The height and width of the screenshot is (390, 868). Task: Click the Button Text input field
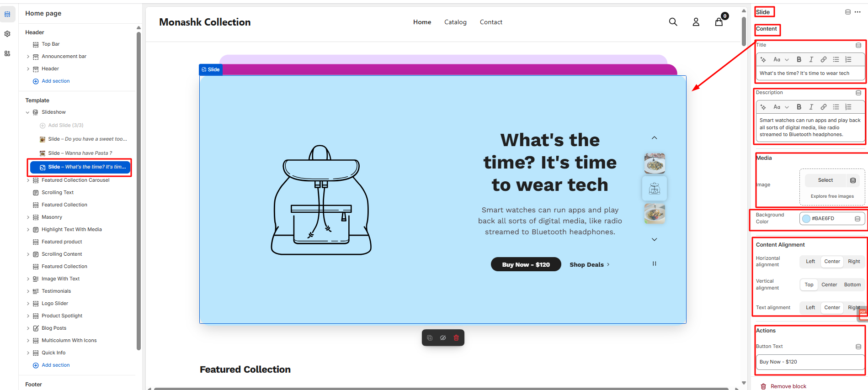click(x=809, y=362)
